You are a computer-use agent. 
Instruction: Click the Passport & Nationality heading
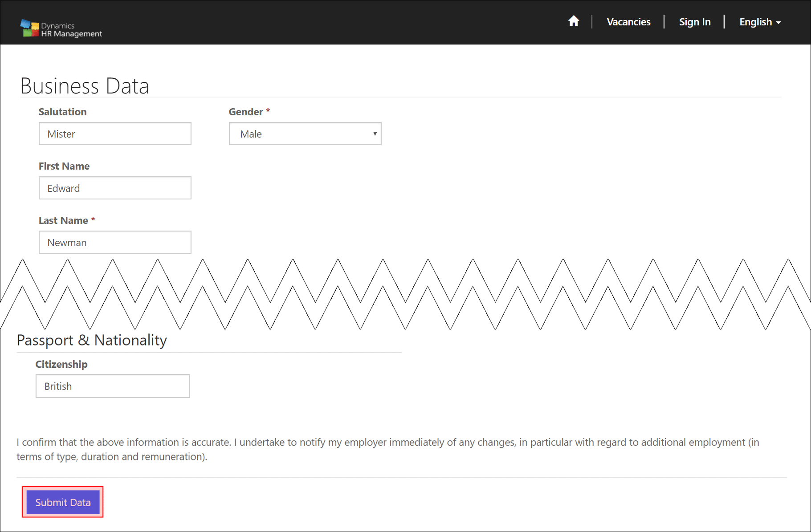[x=92, y=340]
